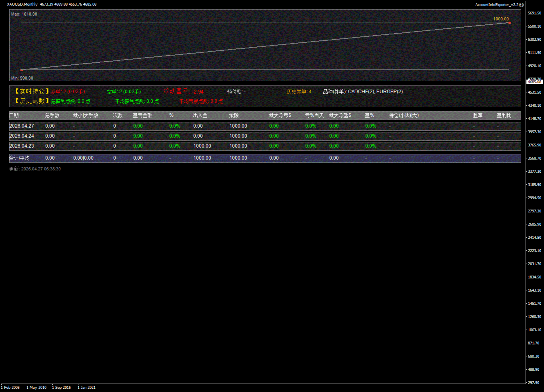Click the current price tag 4685.08
The width and height of the screenshot is (544, 392).
534,82
